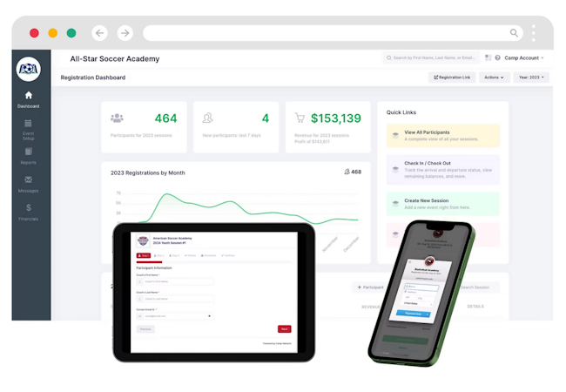Click the grid apps icon beside help
Viewport: 566px width, 392px height.
tap(488, 57)
